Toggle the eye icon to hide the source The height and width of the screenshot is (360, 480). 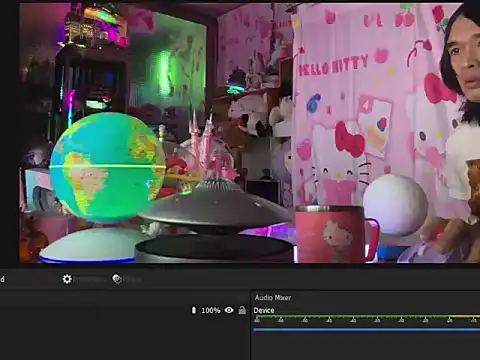point(229,310)
